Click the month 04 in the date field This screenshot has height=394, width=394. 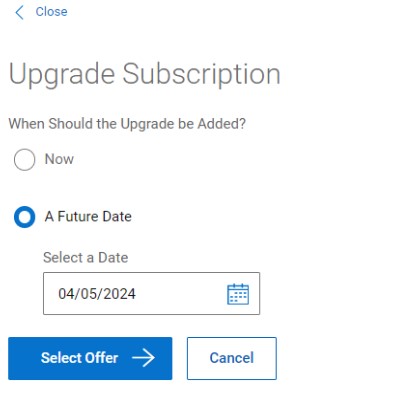point(66,294)
